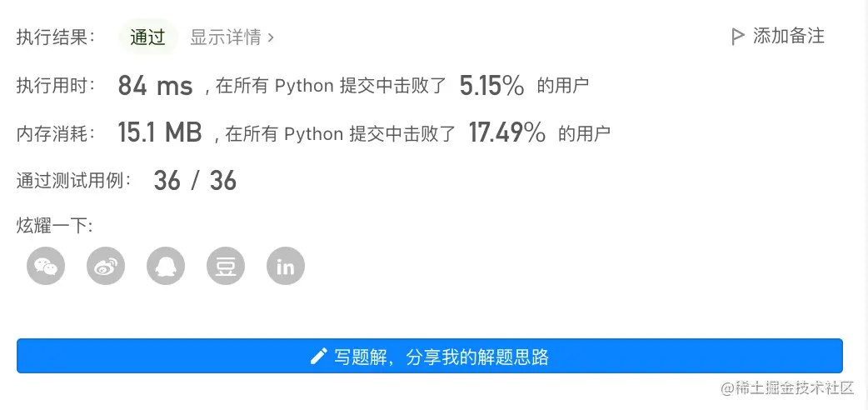The image size is (868, 410).
Task: Expand details using chevron after 显示详情
Action: 272,37
